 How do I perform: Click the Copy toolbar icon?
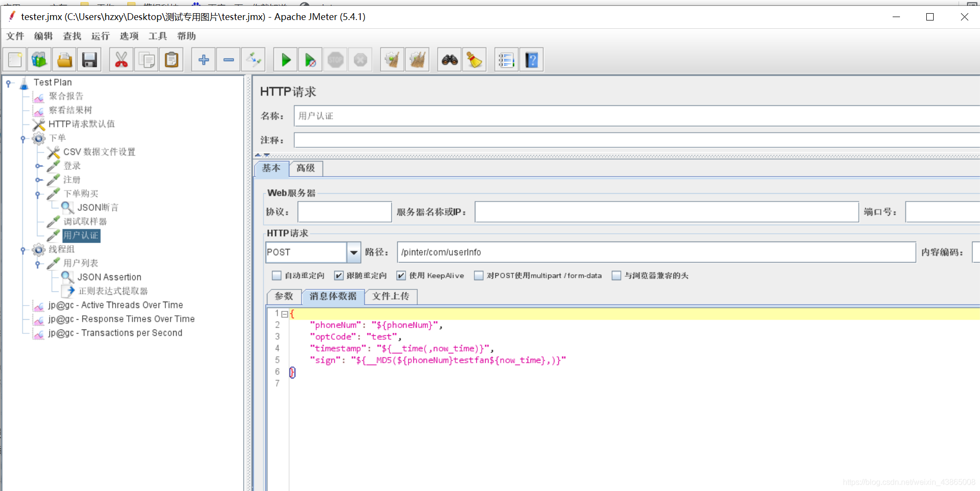146,60
